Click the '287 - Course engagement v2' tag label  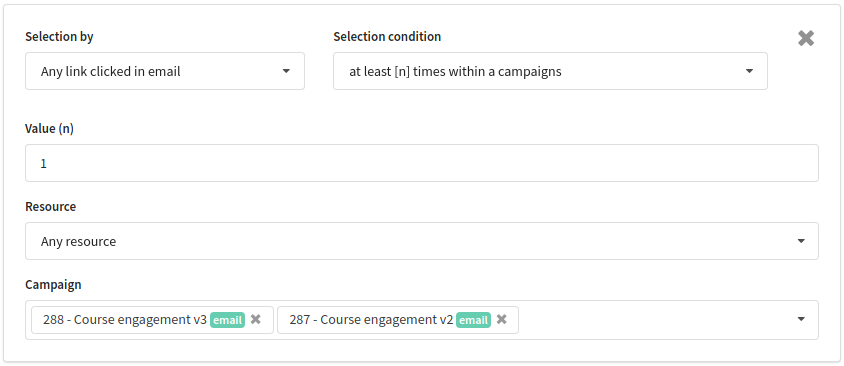tap(371, 320)
